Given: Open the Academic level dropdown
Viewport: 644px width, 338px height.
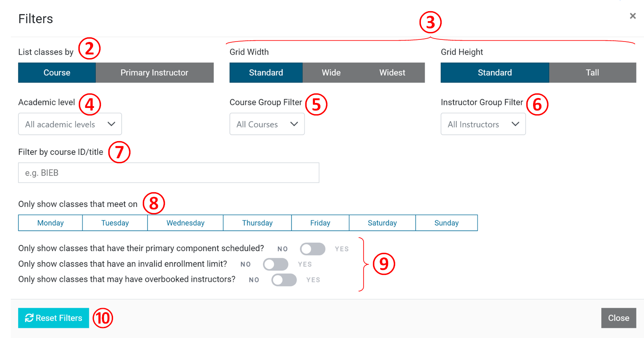Looking at the screenshot, I should [x=69, y=124].
